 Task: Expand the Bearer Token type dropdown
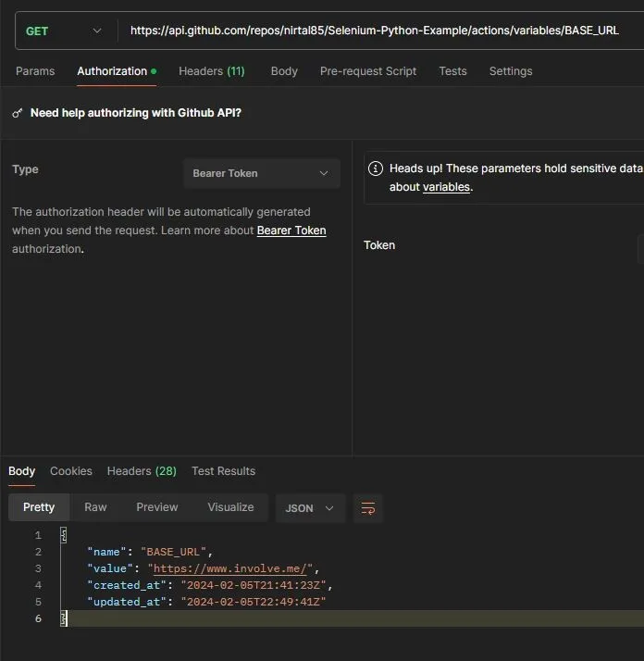[261, 173]
